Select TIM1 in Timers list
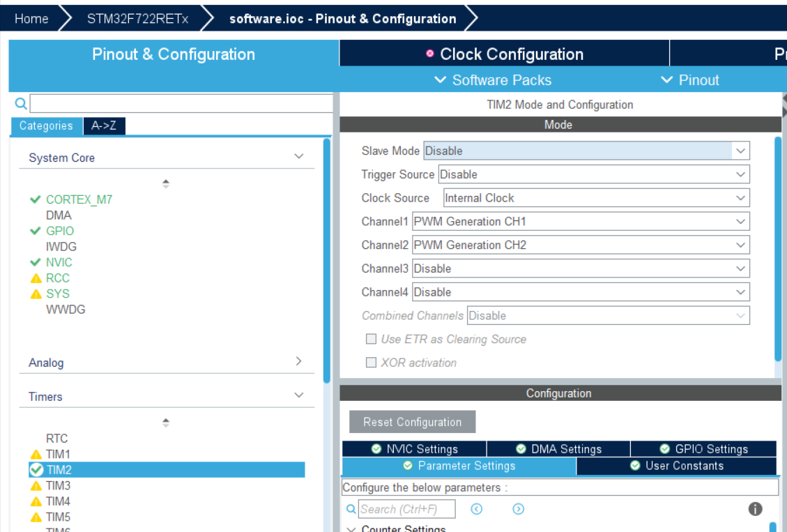 point(59,454)
